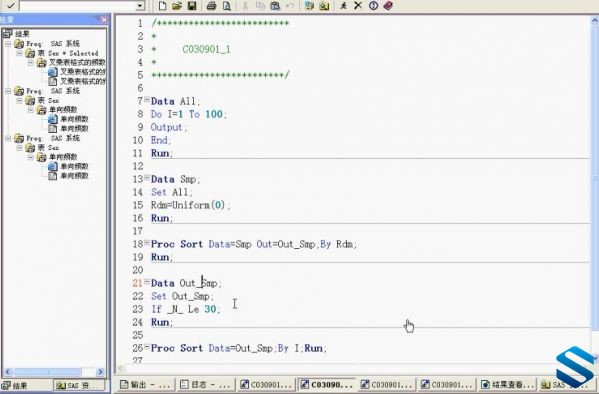599x394 pixels.
Task: Click the 'Set All;' statement
Action: click(x=172, y=192)
